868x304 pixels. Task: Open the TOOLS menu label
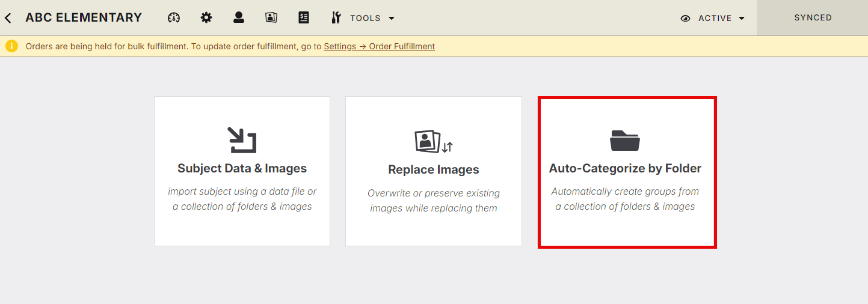tap(365, 18)
